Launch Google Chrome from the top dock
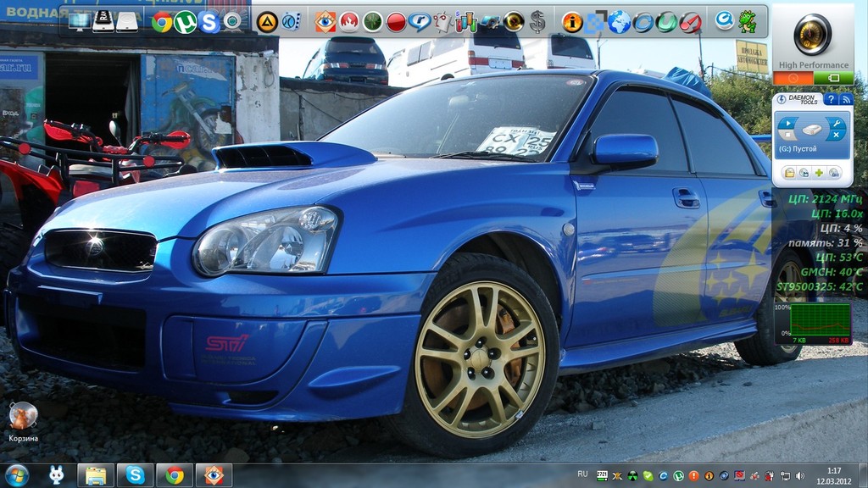This screenshot has height=488, width=868. 162,22
